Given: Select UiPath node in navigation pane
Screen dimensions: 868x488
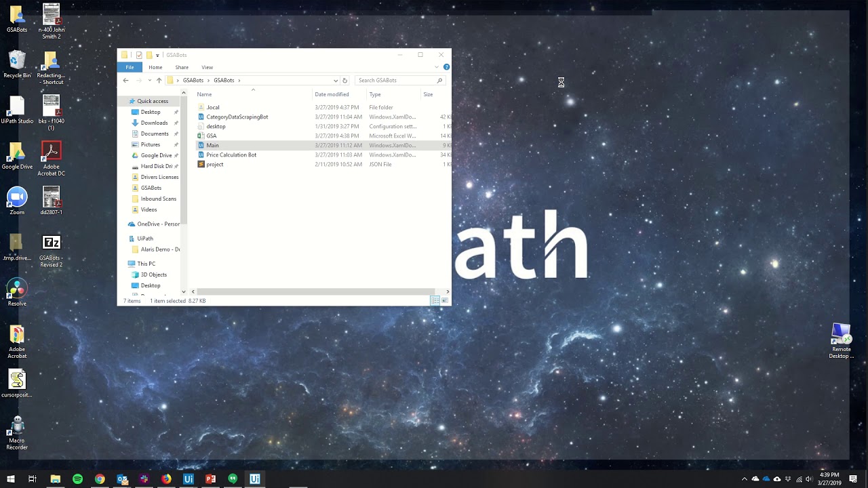Looking at the screenshot, I should pos(145,239).
